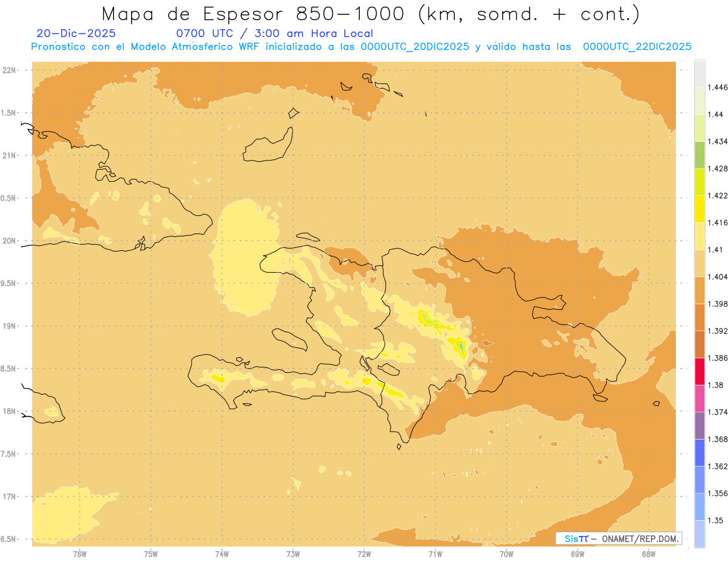The width and height of the screenshot is (728, 562).
Task: Click the legend value '1.35'
Action: coord(715,520)
